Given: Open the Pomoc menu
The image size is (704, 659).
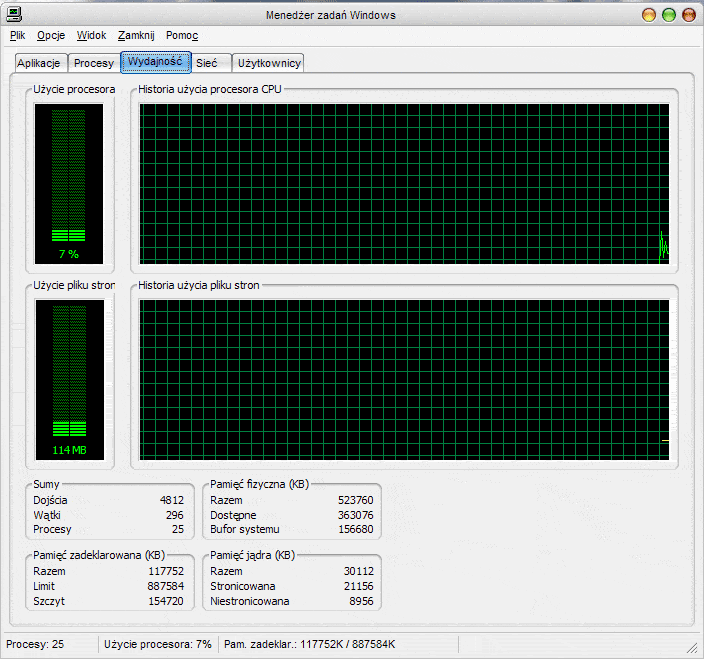Looking at the screenshot, I should [182, 35].
